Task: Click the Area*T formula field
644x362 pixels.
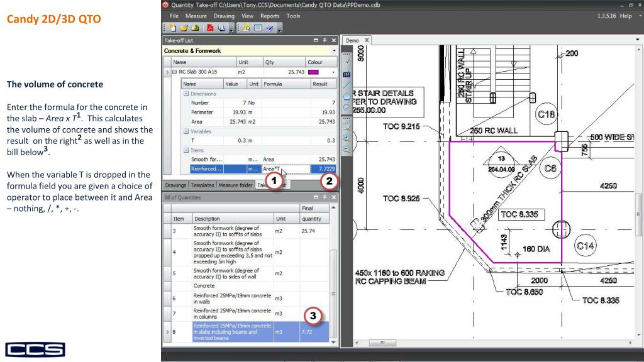Action: 286,168
